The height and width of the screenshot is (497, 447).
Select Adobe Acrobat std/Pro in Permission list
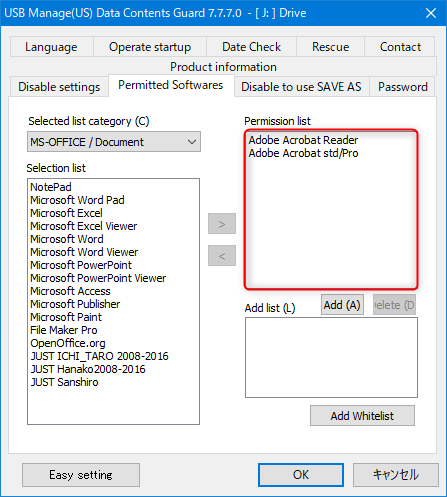303,153
